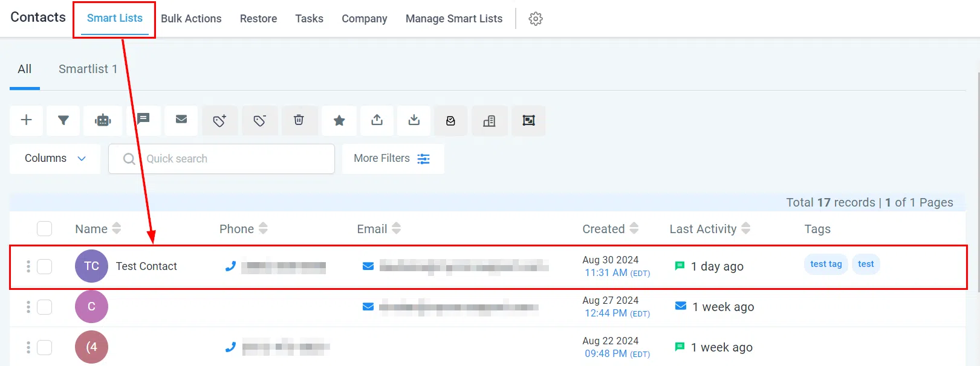The image size is (980, 366).
Task: Click the send SMS chat bubble icon
Action: pyautogui.click(x=143, y=119)
